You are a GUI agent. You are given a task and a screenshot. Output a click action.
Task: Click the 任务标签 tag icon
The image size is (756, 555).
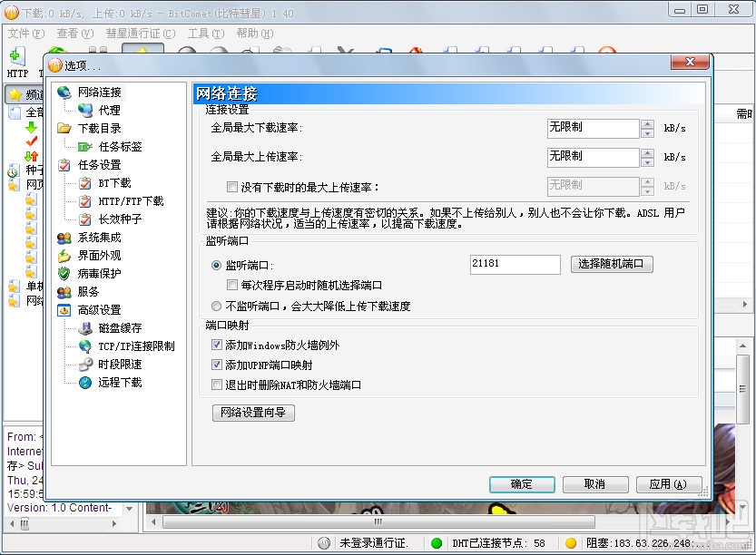pos(85,147)
